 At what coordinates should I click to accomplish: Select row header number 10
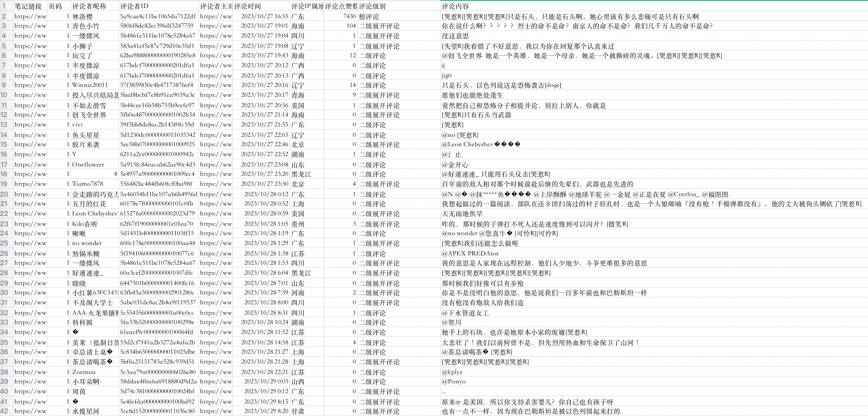[x=6, y=95]
